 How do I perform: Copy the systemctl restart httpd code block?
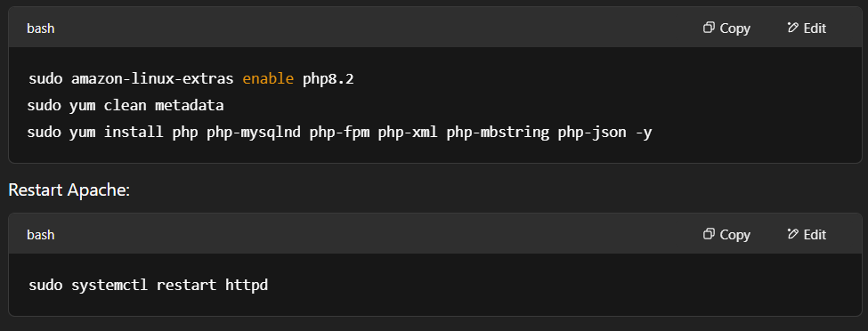pos(726,235)
